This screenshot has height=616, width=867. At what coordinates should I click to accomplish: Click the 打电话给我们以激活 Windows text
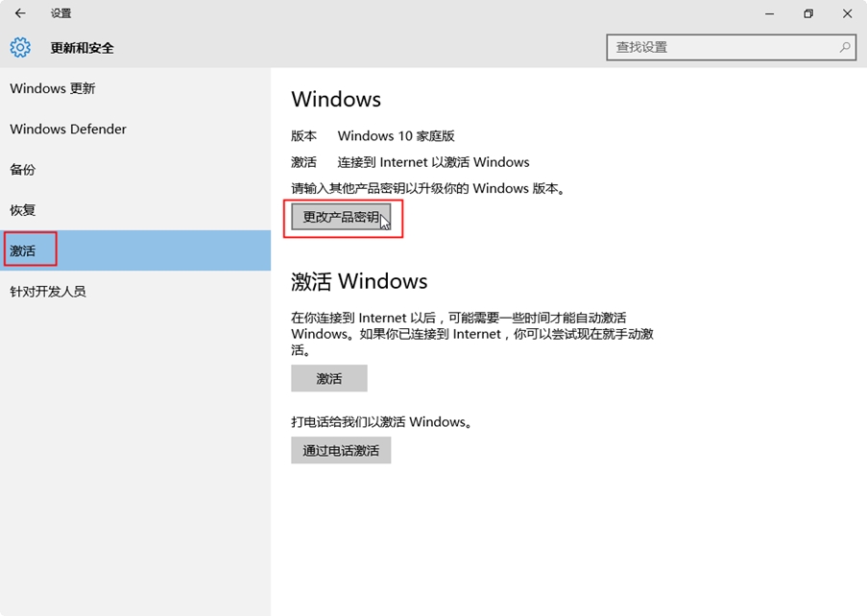coord(383,422)
